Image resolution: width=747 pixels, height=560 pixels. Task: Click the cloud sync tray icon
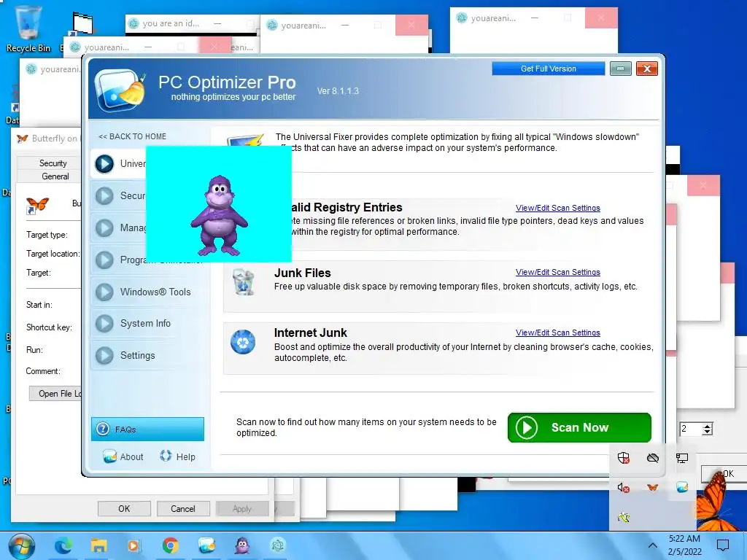[653, 458]
